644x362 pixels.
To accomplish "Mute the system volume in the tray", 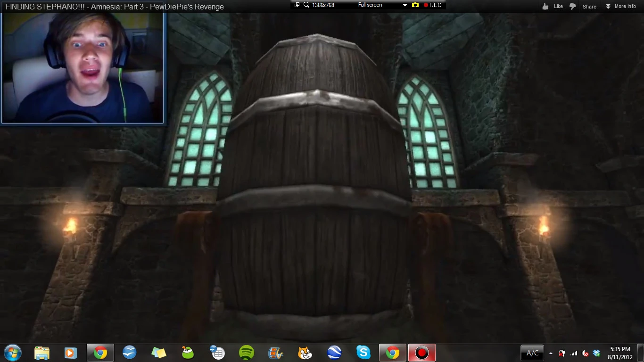I will click(585, 353).
